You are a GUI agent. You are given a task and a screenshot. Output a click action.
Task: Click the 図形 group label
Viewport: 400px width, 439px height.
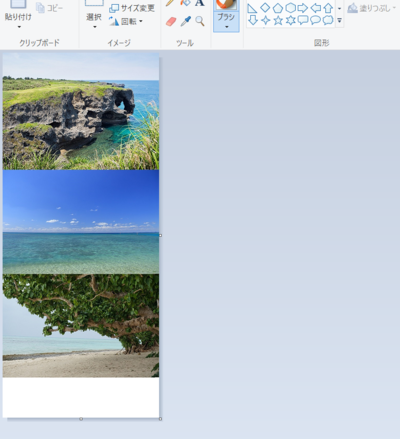point(322,43)
